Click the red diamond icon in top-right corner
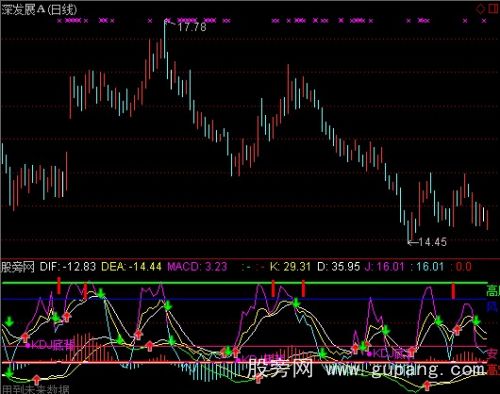Image resolution: width=500 pixels, height=394 pixels. point(480,8)
